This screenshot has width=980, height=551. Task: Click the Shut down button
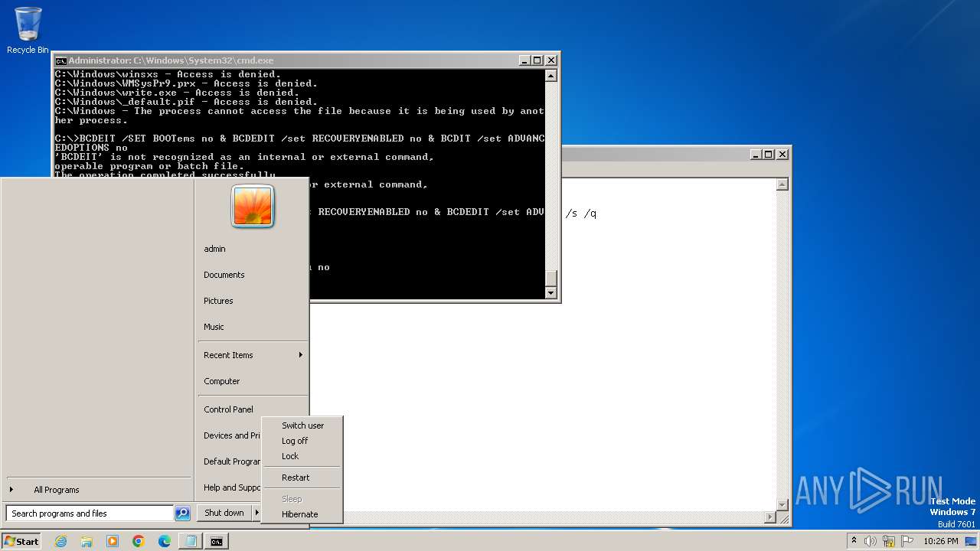click(x=224, y=513)
